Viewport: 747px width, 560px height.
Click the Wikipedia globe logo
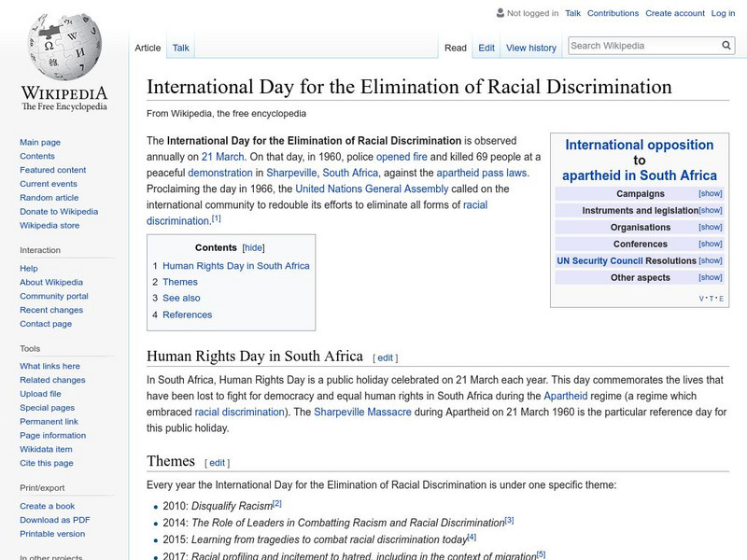[63, 45]
